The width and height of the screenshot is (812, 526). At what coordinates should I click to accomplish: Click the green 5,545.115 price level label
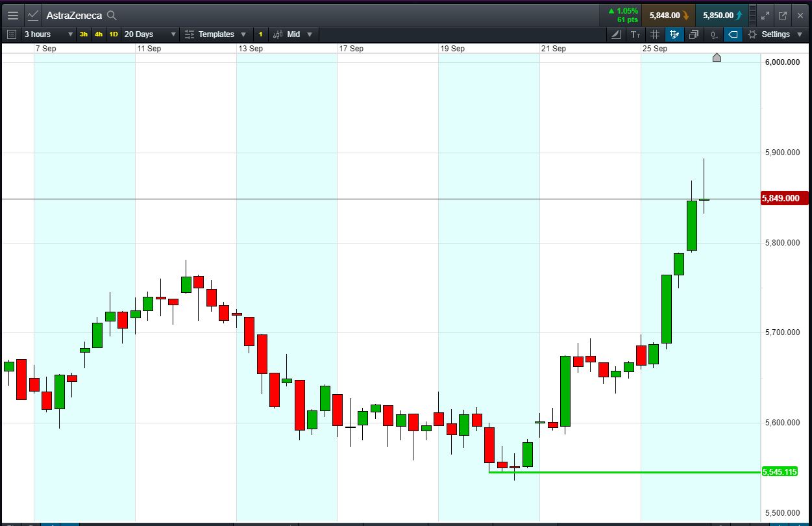click(780, 471)
